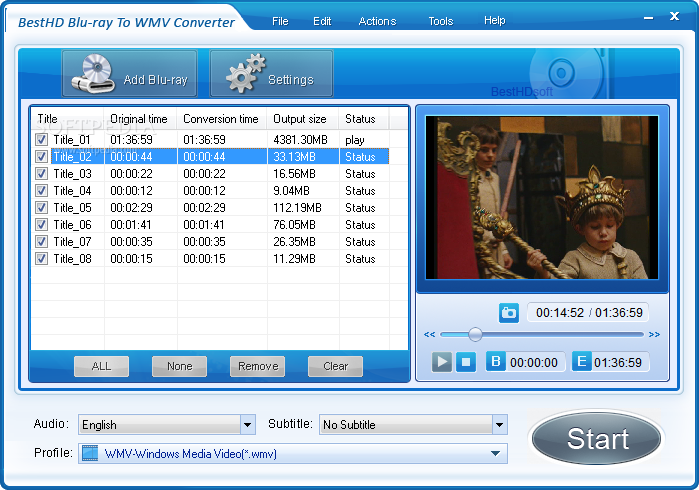Sort by the Status column header
699x490 pixels.
[x=364, y=119]
